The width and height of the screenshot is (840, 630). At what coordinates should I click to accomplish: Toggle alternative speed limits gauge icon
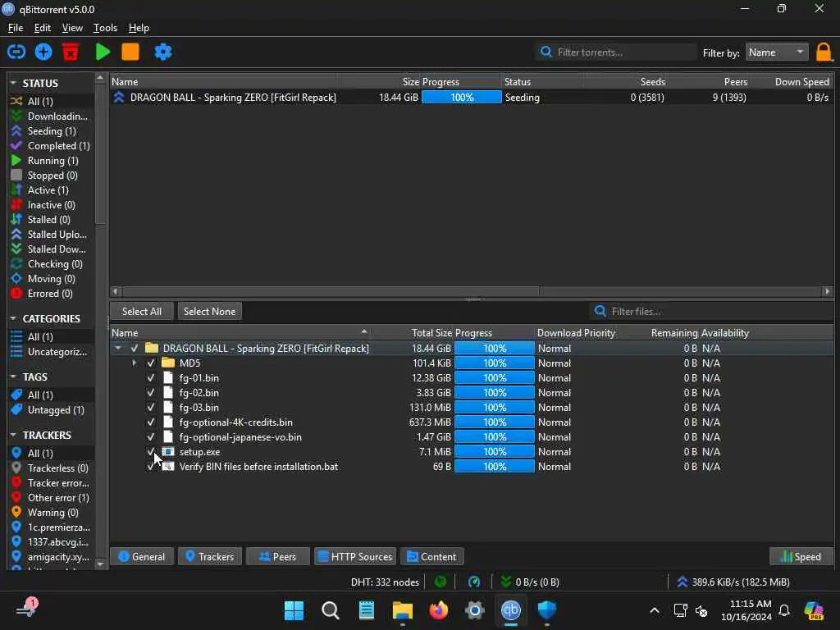pos(474,582)
